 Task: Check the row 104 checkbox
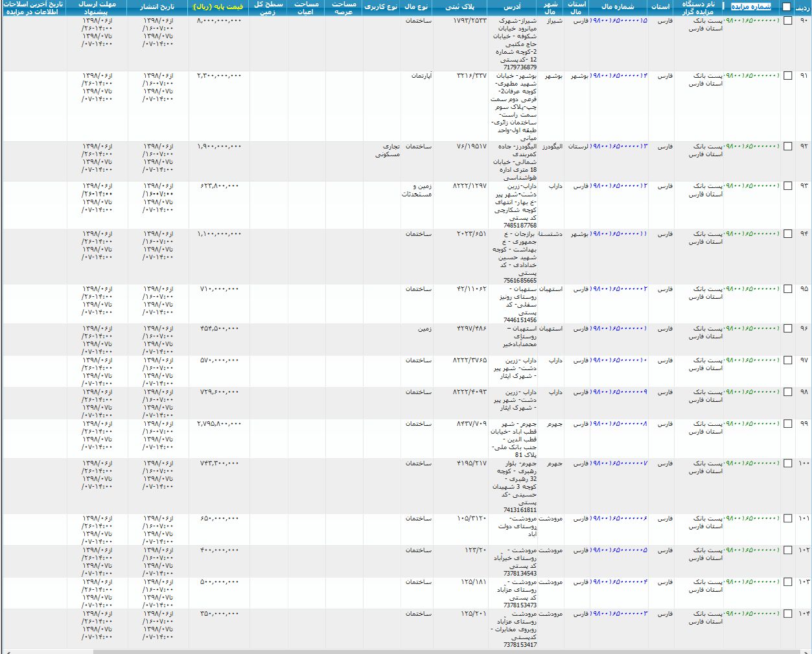(787, 614)
